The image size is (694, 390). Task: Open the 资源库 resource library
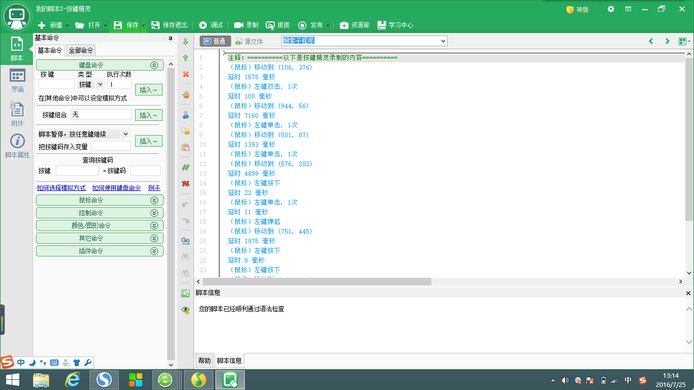tap(355, 25)
